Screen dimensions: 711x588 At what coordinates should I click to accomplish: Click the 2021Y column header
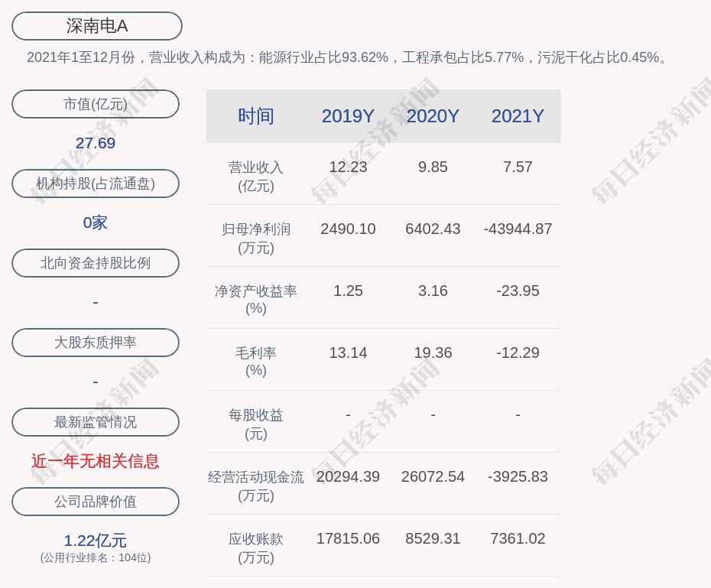pyautogui.click(x=518, y=116)
